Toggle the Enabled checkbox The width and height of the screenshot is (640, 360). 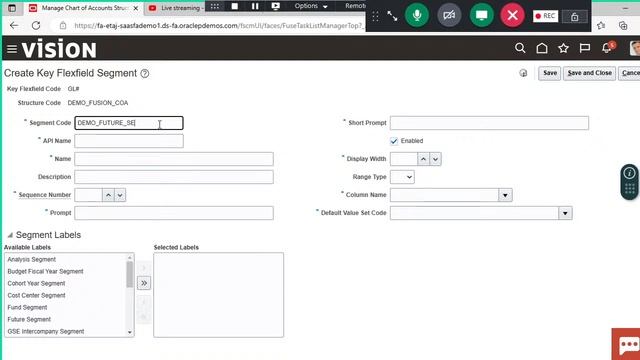[394, 141]
